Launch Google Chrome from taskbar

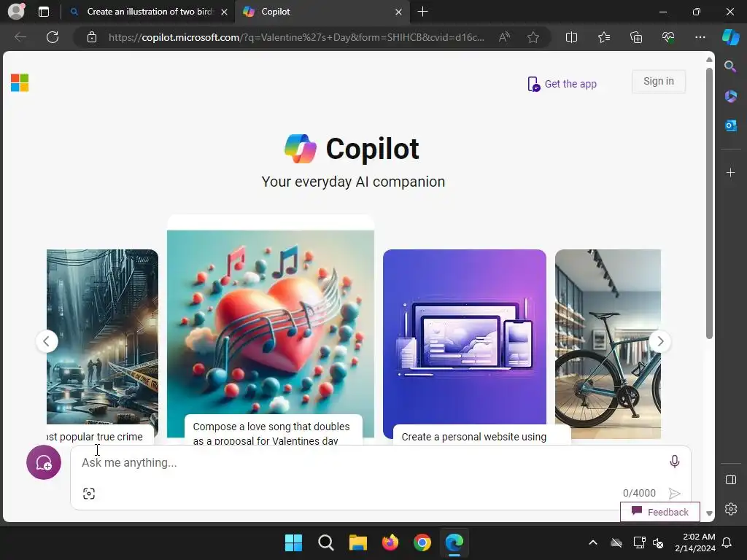click(422, 542)
